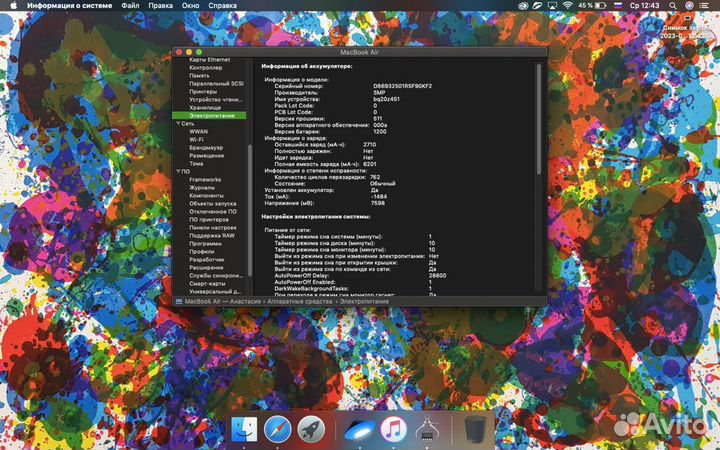
Task: Open the Russian flag input source menu
Action: 618,6
